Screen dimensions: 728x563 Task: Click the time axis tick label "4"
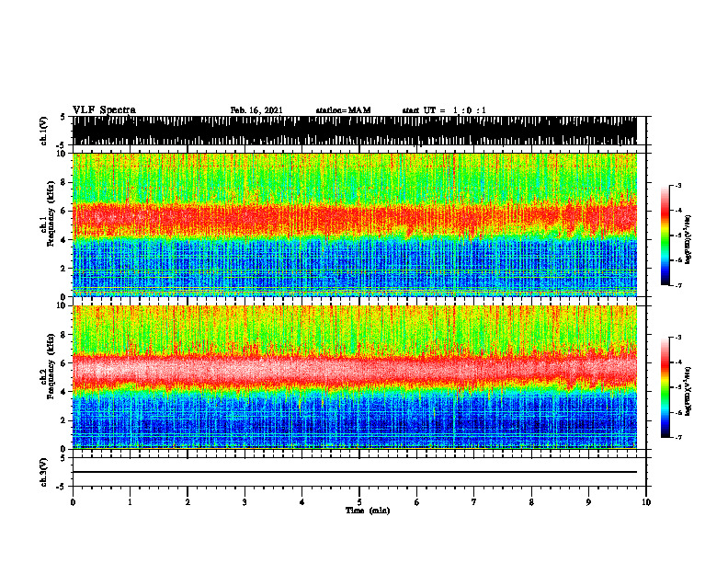302,502
